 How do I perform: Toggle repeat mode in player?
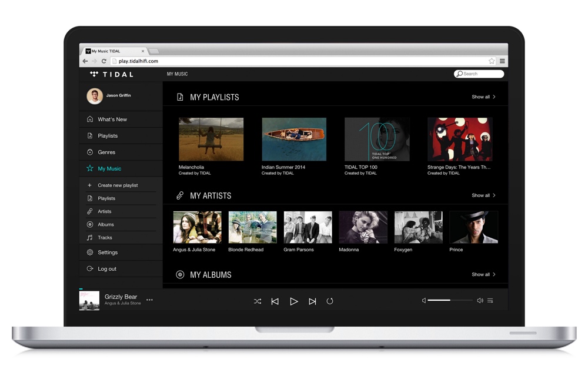point(330,301)
